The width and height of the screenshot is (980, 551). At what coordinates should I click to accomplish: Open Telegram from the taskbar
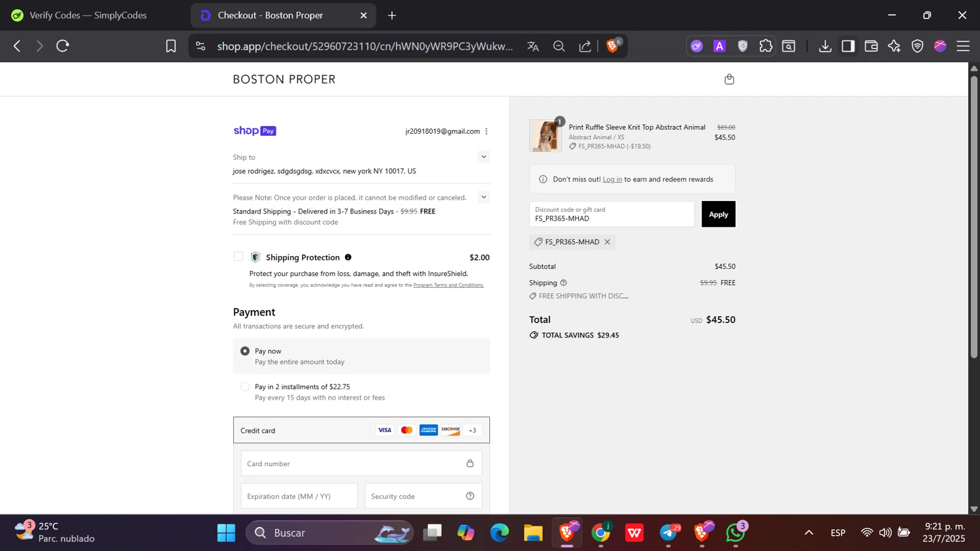coord(668,533)
